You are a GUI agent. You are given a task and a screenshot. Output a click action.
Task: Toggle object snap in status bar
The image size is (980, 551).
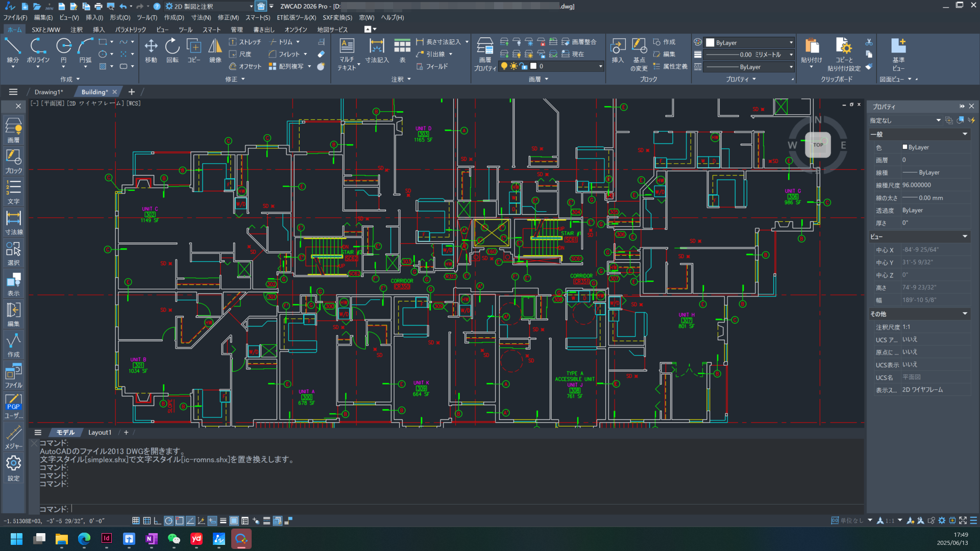[x=180, y=521]
